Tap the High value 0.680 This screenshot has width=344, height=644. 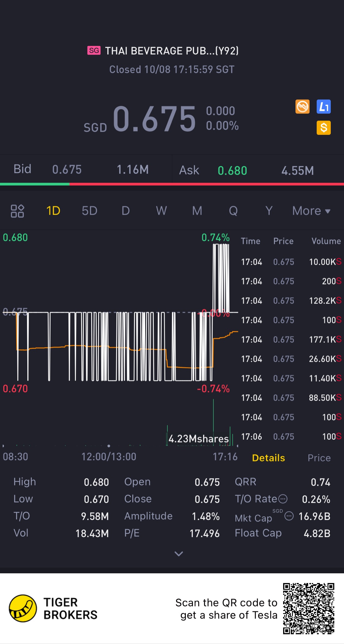(96, 482)
